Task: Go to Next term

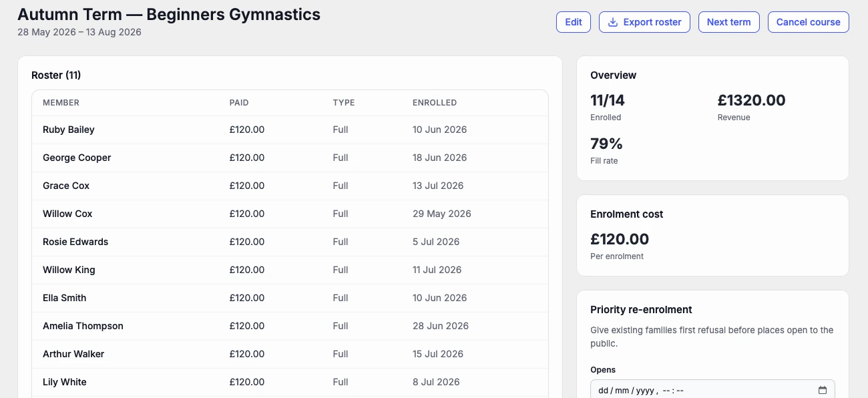Action: pyautogui.click(x=729, y=22)
